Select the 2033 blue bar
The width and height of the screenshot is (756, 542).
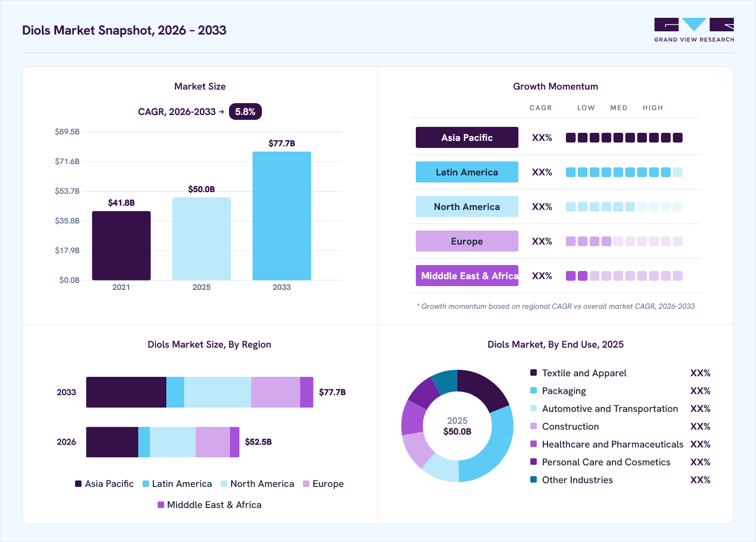281,216
